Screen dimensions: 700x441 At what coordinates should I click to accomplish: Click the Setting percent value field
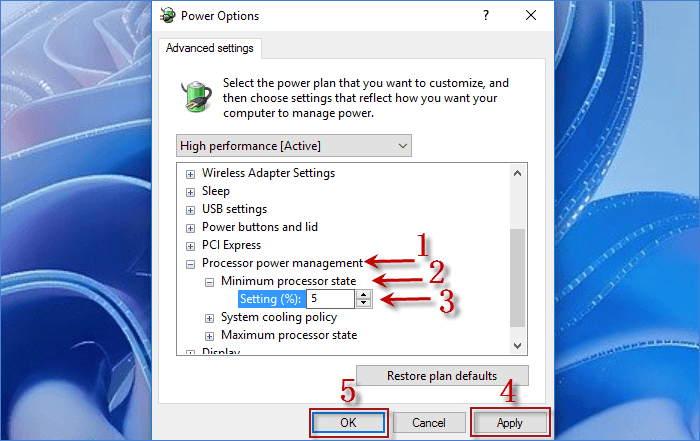(330, 299)
